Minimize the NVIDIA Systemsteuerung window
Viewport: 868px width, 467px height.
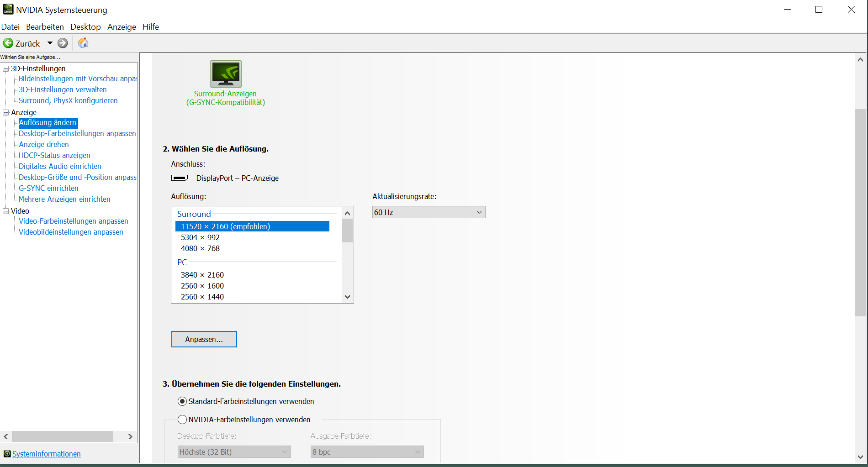pos(787,10)
